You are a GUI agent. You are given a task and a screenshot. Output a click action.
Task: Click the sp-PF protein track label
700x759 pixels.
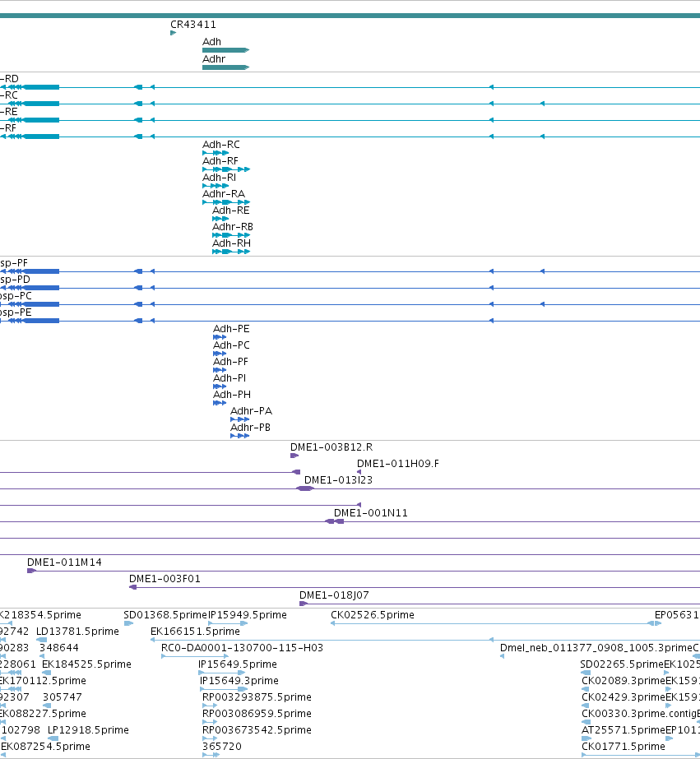tap(13, 263)
